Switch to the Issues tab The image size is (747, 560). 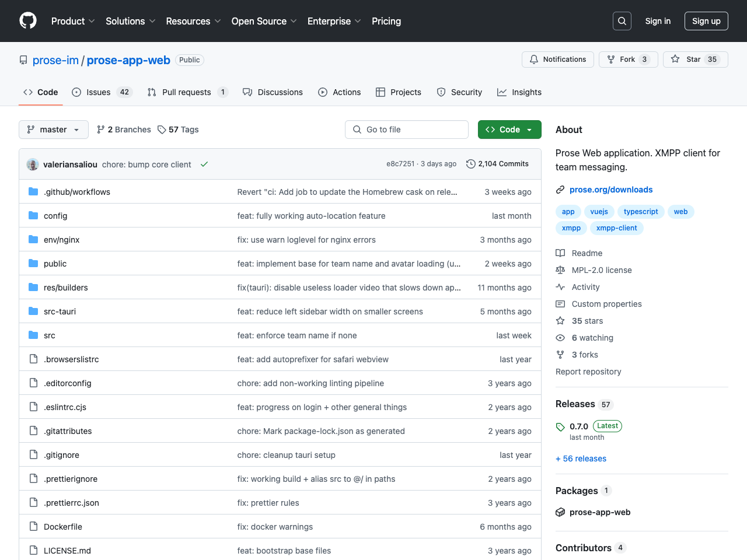tap(102, 92)
